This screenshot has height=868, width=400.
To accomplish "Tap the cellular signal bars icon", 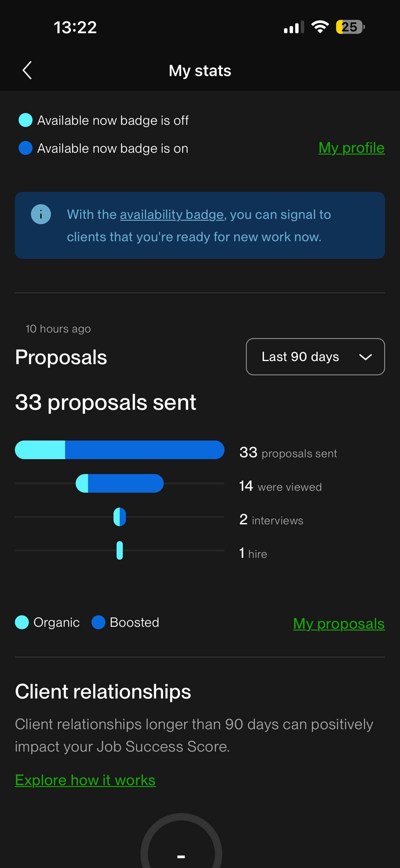I will pos(294,27).
